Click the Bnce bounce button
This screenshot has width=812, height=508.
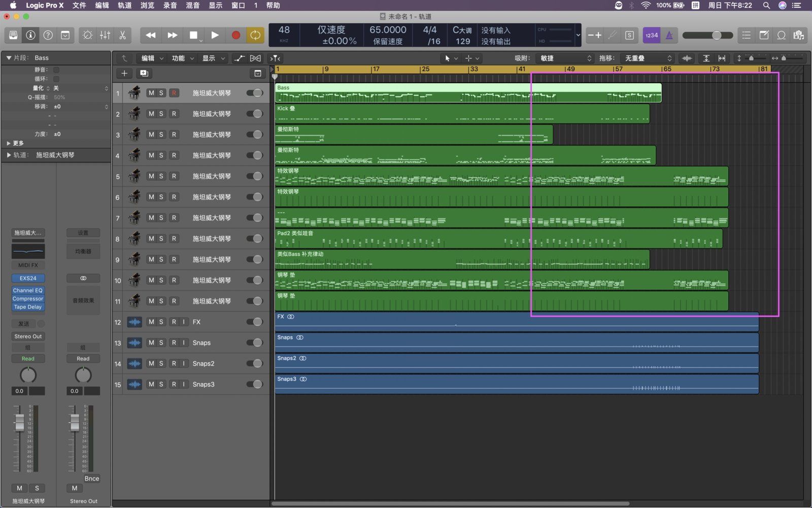(92, 479)
